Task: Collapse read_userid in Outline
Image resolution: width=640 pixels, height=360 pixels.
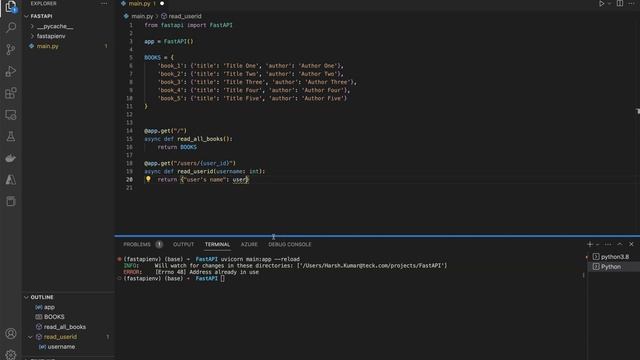Action: coord(30,337)
